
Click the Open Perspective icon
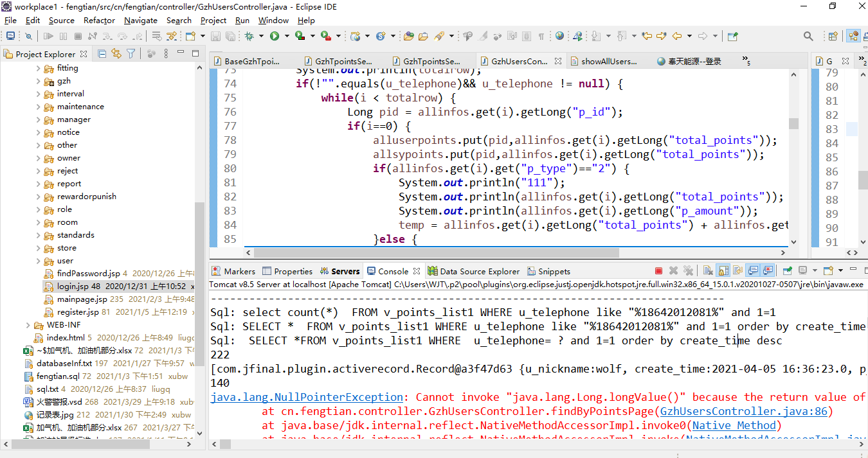(x=833, y=37)
